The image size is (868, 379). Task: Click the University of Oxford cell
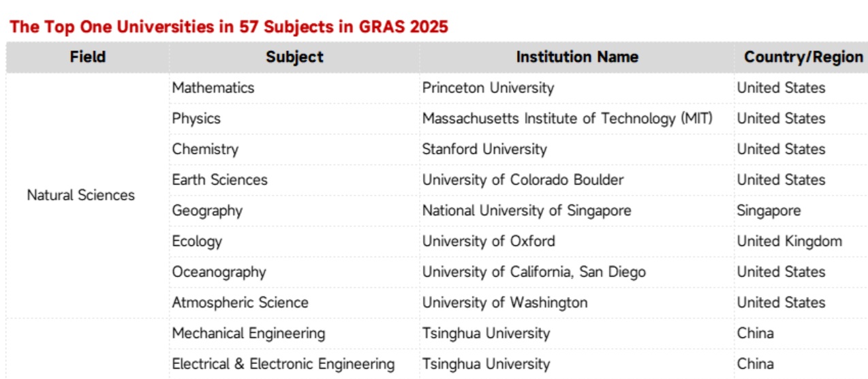click(489, 241)
